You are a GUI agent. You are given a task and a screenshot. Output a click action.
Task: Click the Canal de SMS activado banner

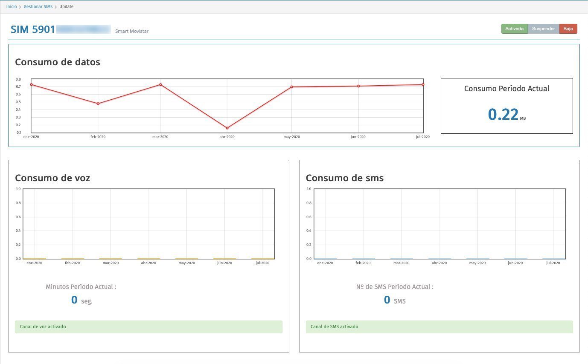point(440,327)
